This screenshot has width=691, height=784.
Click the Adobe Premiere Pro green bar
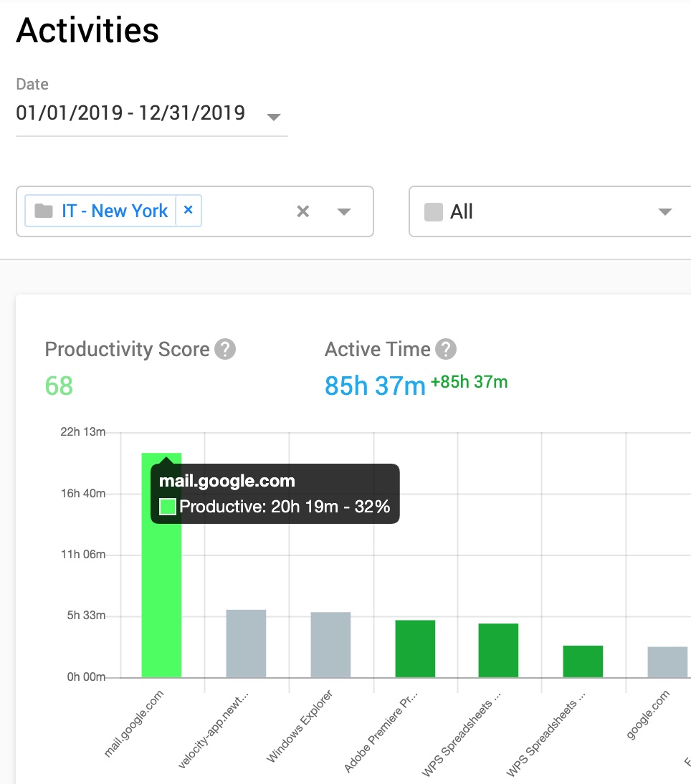point(415,649)
